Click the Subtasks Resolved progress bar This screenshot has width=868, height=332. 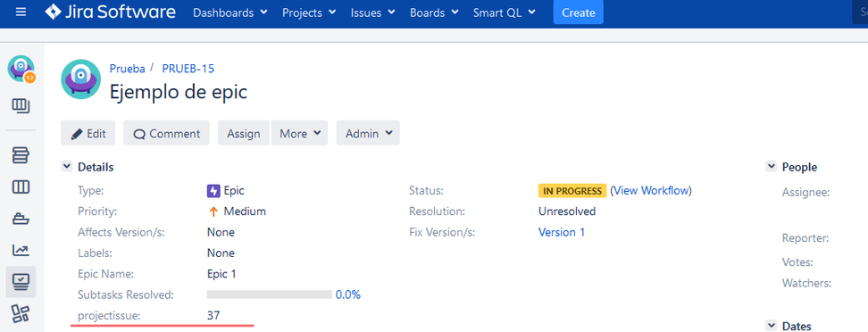(270, 295)
